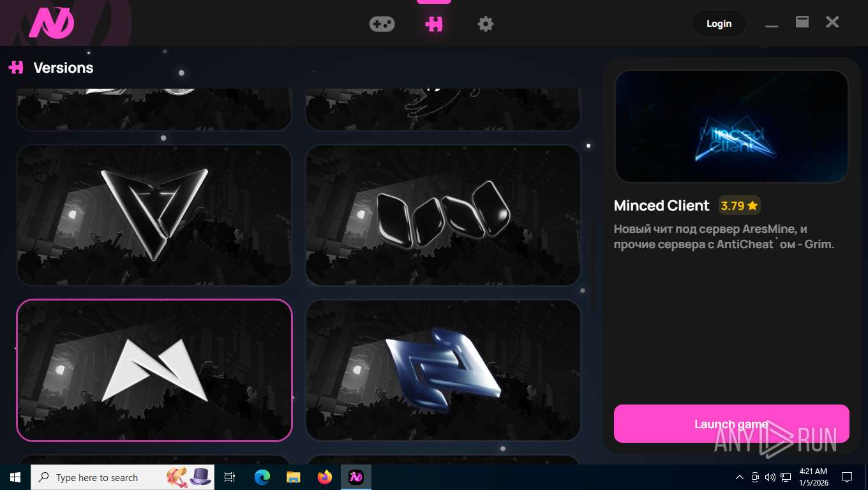Select the white N-logo client card
868x490 pixels.
pyautogui.click(x=154, y=370)
